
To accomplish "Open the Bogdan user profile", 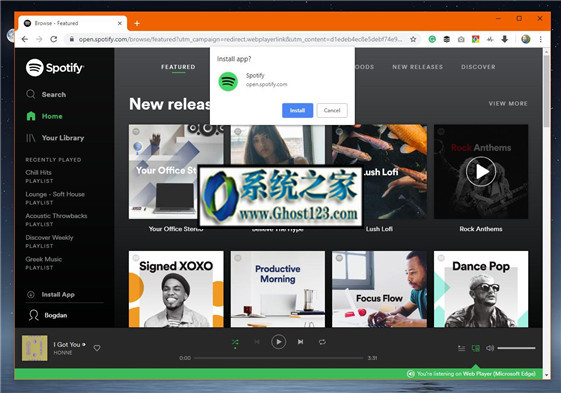I will (48, 315).
